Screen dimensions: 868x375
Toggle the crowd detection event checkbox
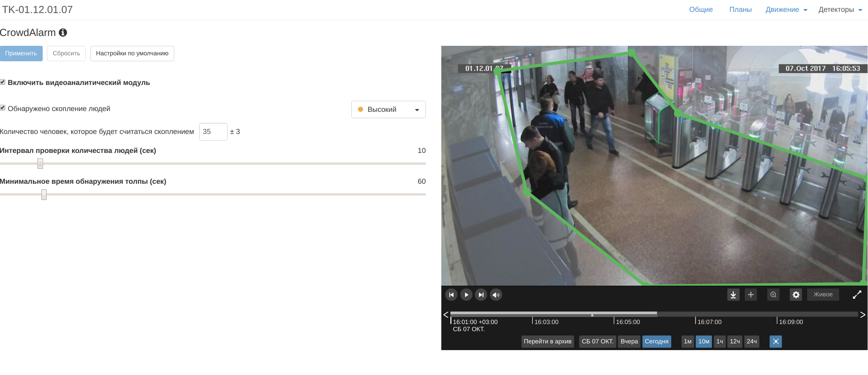(3, 108)
